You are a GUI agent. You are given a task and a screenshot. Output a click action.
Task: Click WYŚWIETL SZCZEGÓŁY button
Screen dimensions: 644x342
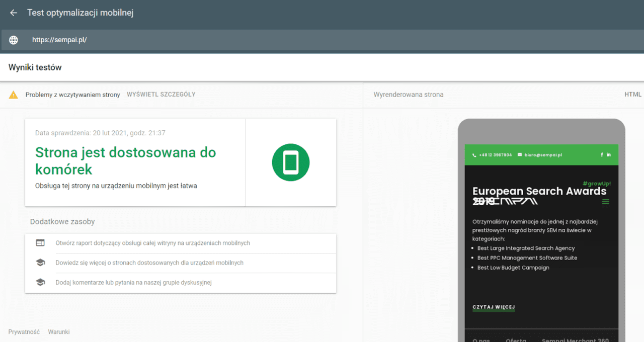[x=161, y=95]
